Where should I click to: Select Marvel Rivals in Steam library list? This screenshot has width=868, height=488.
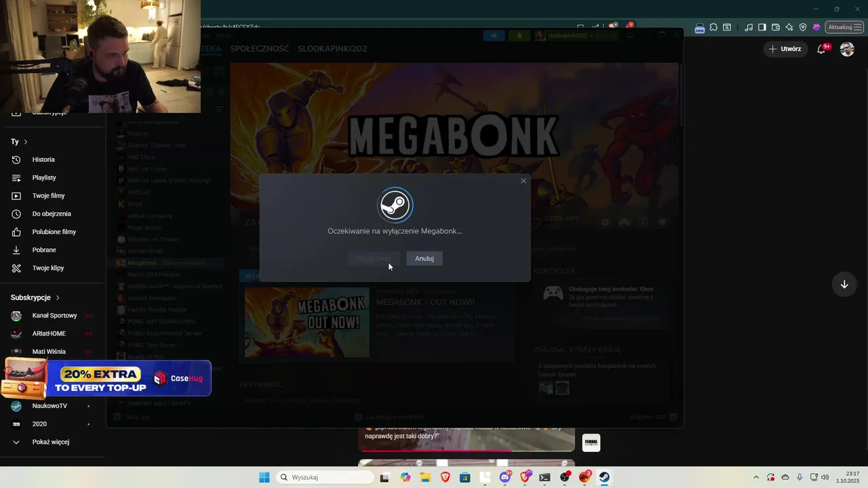point(146,251)
